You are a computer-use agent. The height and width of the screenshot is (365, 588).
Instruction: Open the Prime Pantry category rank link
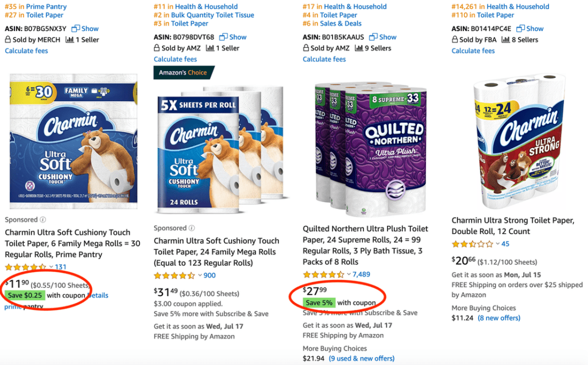click(47, 7)
